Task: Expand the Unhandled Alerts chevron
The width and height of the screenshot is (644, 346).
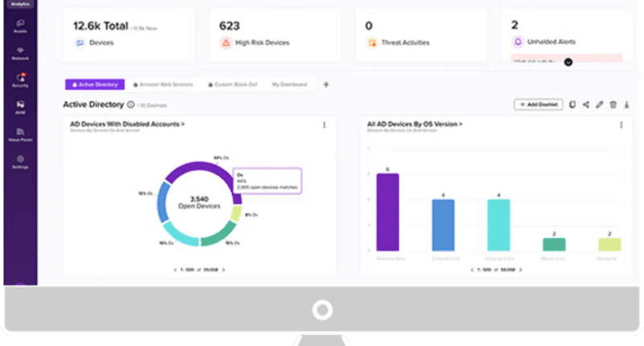Action: (568, 61)
